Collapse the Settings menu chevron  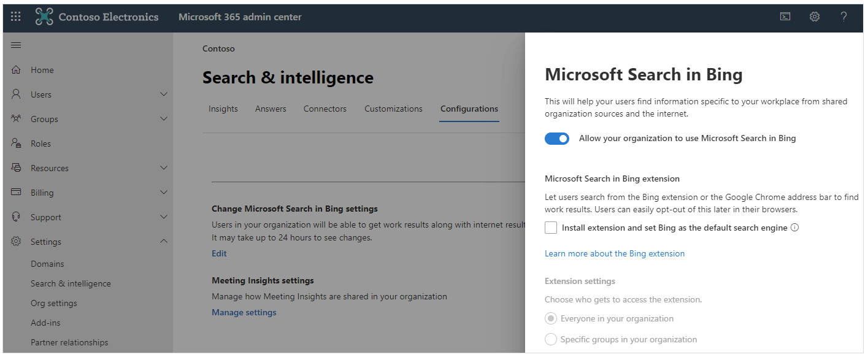pyautogui.click(x=164, y=242)
